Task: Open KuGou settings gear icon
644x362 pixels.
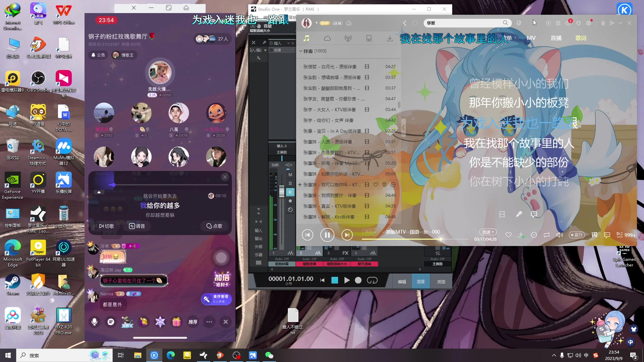Action: coord(589,23)
